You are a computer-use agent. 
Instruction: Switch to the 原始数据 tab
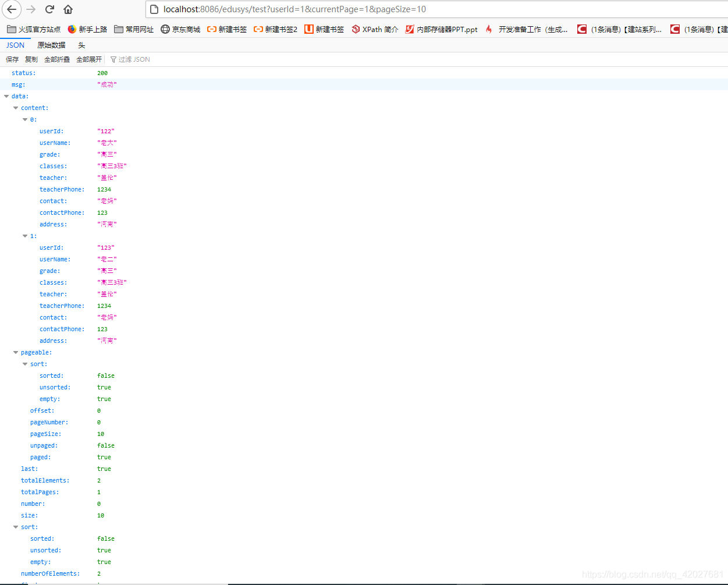(x=51, y=45)
